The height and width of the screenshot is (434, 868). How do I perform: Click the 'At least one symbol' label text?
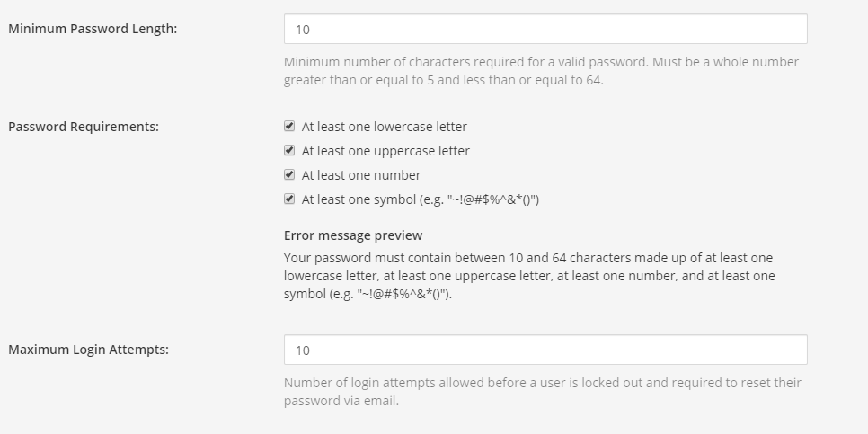coord(420,199)
